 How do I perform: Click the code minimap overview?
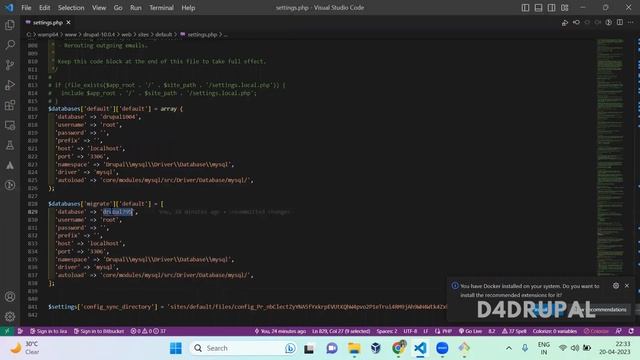click(x=610, y=157)
